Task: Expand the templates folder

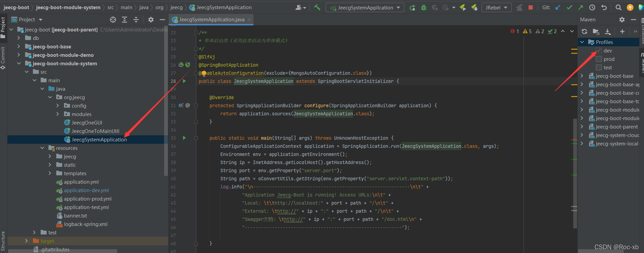Action: [50, 174]
